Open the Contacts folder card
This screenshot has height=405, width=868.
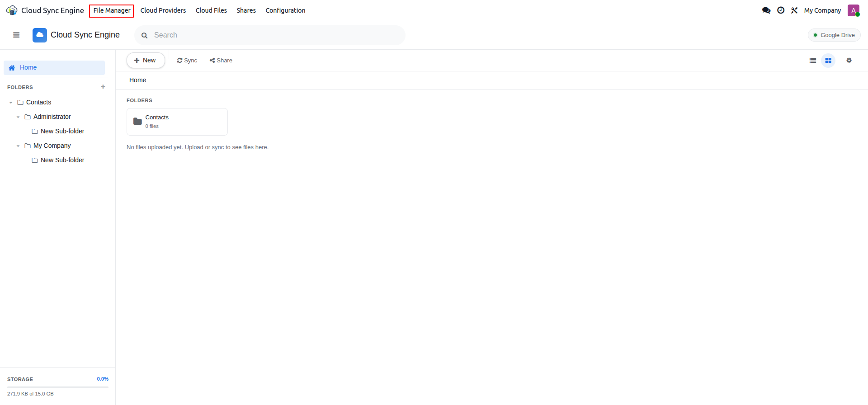(x=177, y=122)
